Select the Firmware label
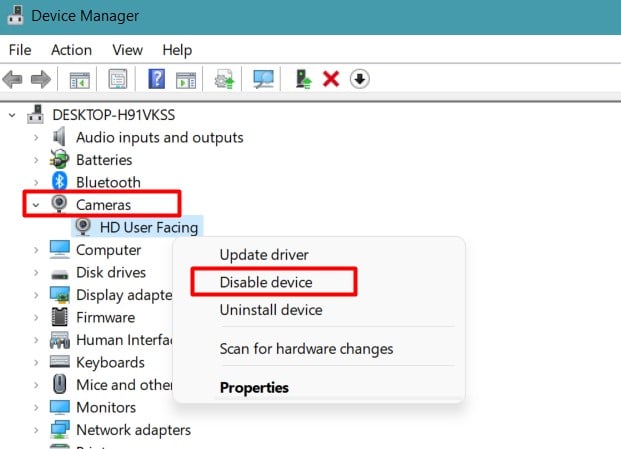Screen dimensions: 621x449 pyautogui.click(x=105, y=318)
